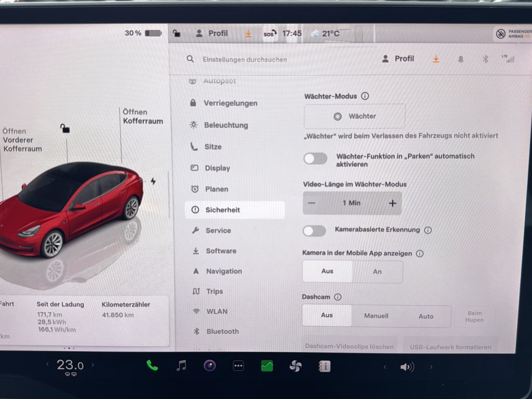Set Dashcam to Auto
532x399 pixels.
click(426, 316)
